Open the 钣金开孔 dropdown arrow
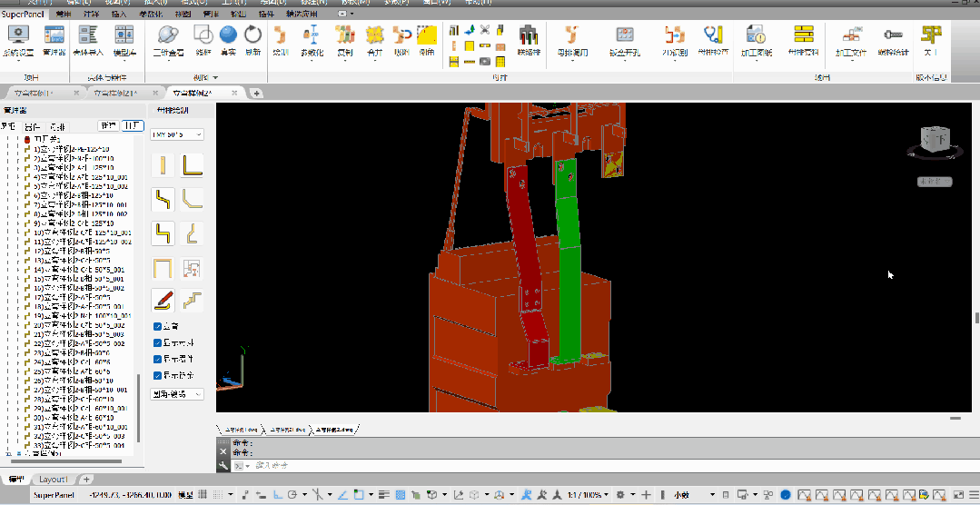Screen dimensions: 980x505 pyautogui.click(x=624, y=61)
